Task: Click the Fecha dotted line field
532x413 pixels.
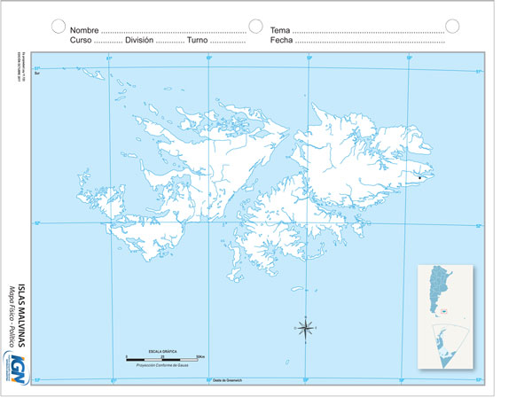Action: click(x=370, y=43)
